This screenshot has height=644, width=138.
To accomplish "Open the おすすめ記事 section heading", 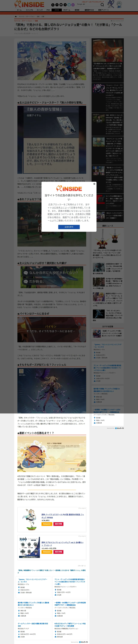I will [108, 327].
